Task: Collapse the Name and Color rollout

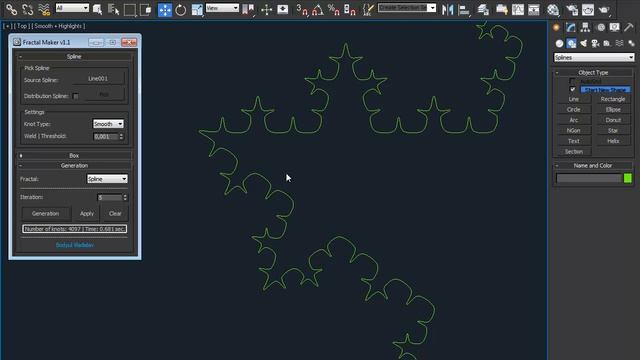Action: [593, 166]
